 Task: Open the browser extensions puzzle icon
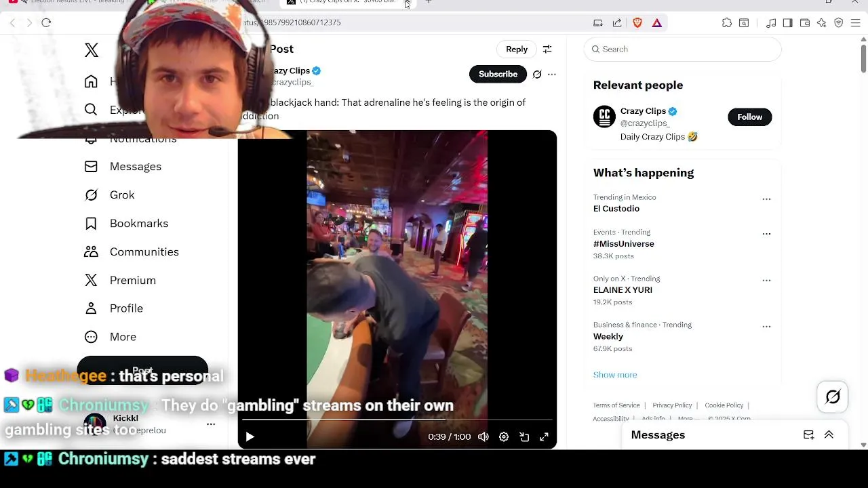(727, 23)
